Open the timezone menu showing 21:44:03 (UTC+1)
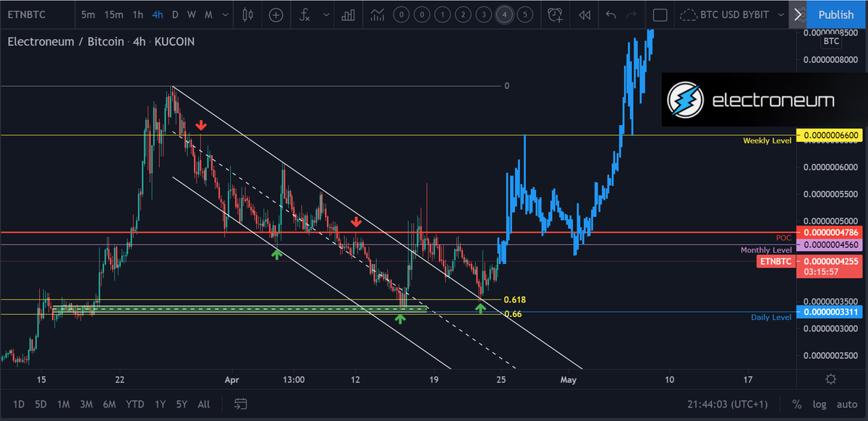868x421 pixels. point(728,404)
